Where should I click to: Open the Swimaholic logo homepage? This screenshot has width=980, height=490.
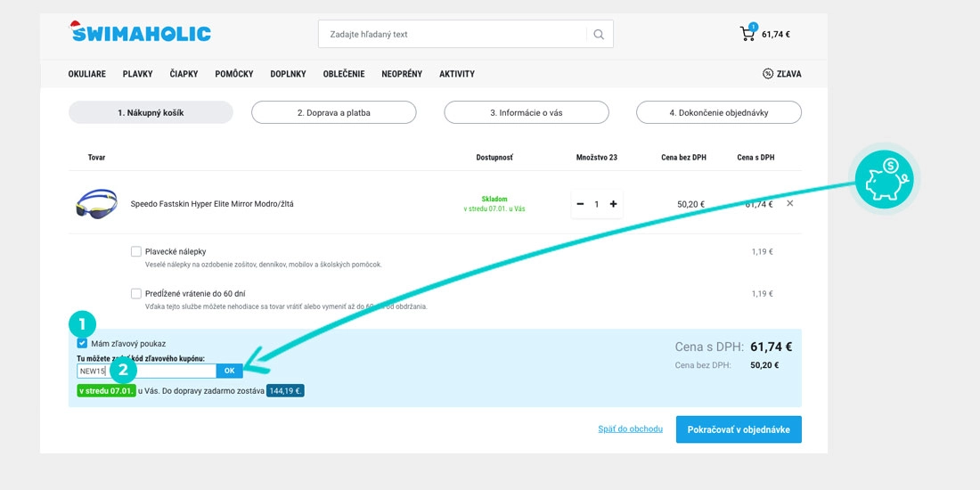click(x=140, y=32)
